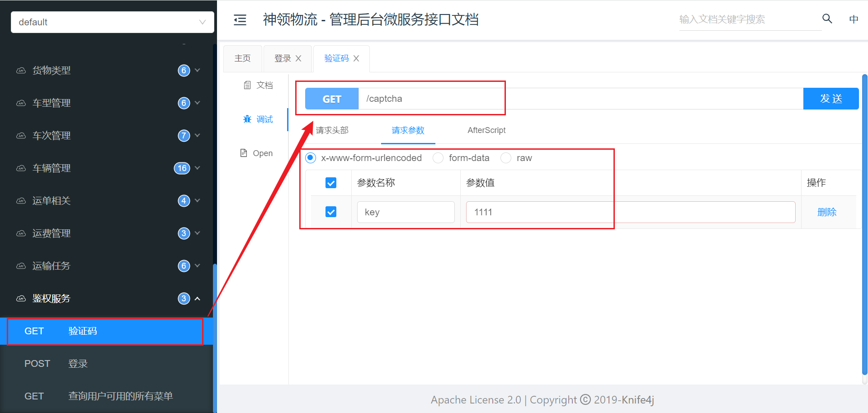Image resolution: width=868 pixels, height=413 pixels.
Task: Select the raw radio button
Action: pos(506,158)
